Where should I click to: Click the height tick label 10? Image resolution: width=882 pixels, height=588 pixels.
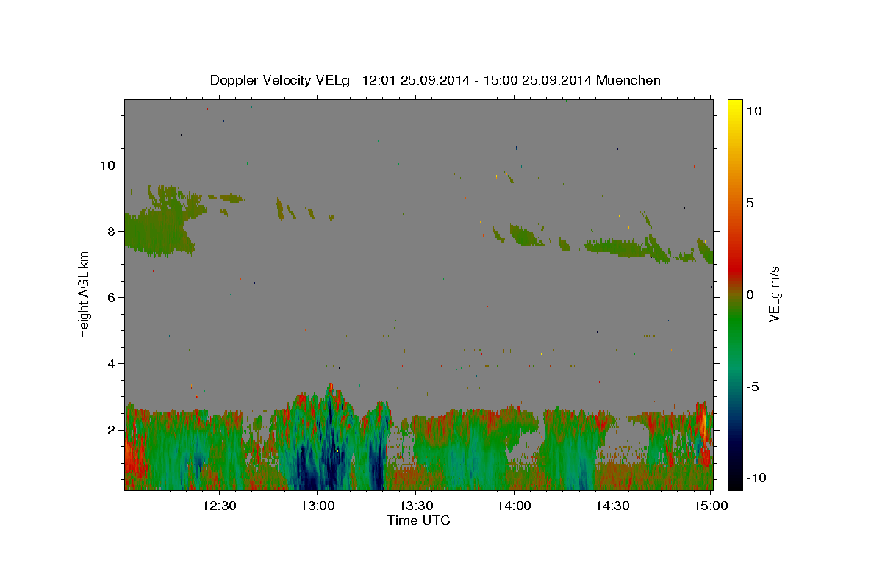(x=108, y=165)
